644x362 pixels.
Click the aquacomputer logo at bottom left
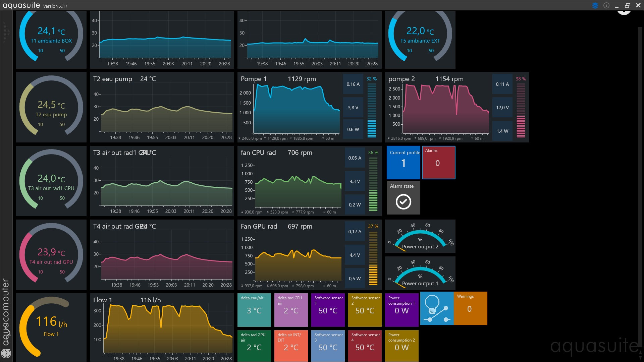pos(6,353)
